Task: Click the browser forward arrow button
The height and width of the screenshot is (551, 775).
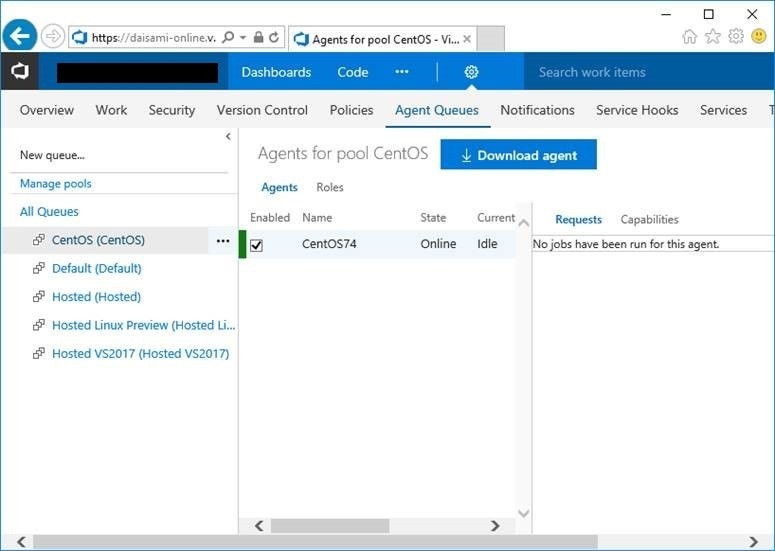Action: pyautogui.click(x=52, y=37)
